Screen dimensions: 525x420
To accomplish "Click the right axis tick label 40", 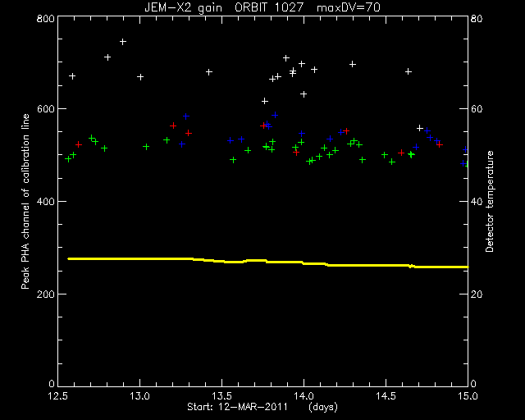I will coord(476,201).
